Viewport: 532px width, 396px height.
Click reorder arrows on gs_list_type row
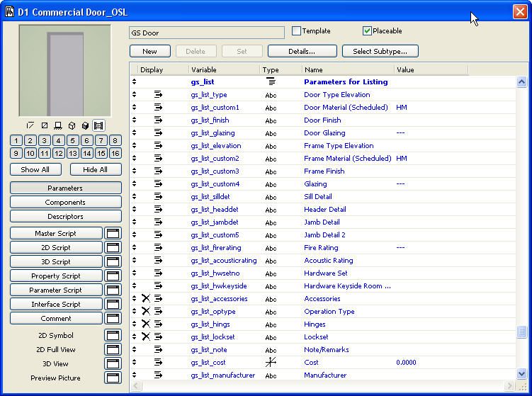point(135,95)
